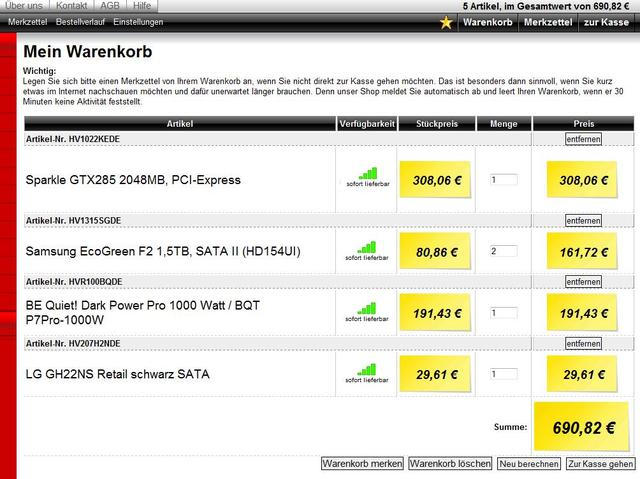Click unit price 308,06 € of Sparkle GTX285

point(435,180)
